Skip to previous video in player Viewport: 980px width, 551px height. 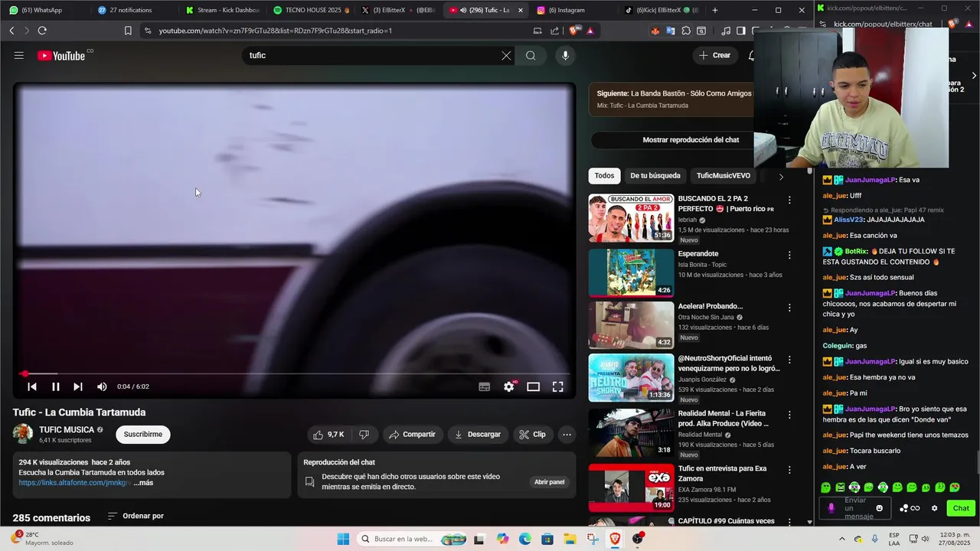coord(32,386)
